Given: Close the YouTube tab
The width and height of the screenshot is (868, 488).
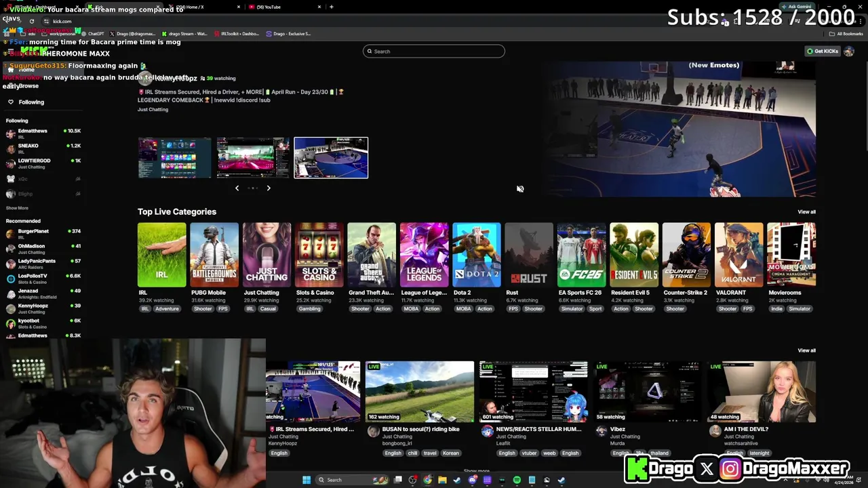Looking at the screenshot, I should 319,7.
